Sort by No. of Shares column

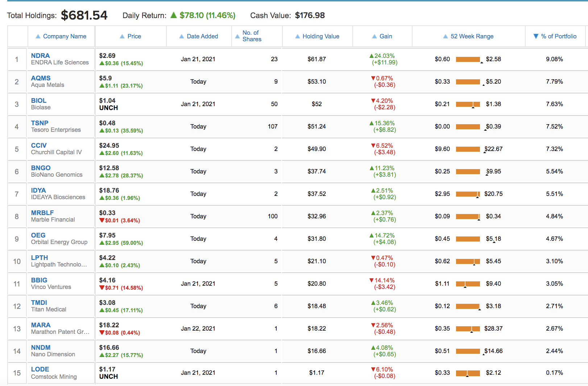(248, 36)
